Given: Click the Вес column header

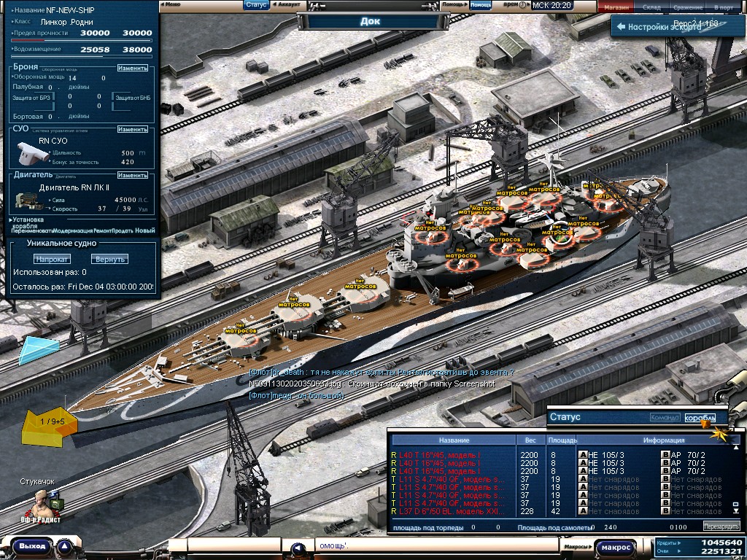Looking at the screenshot, I should pos(530,440).
